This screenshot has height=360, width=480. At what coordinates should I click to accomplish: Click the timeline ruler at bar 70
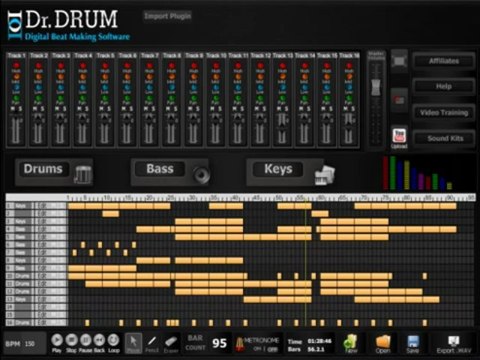(x=363, y=198)
